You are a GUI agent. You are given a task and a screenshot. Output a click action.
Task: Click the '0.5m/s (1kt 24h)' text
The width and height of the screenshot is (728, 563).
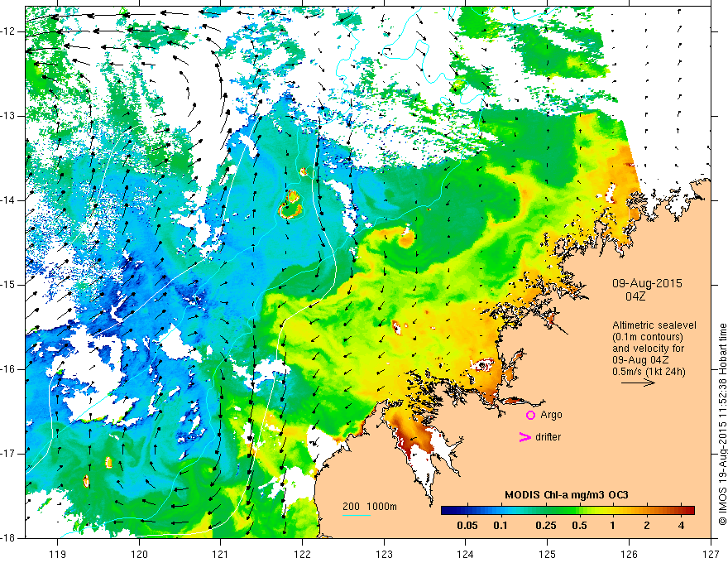[649, 372]
